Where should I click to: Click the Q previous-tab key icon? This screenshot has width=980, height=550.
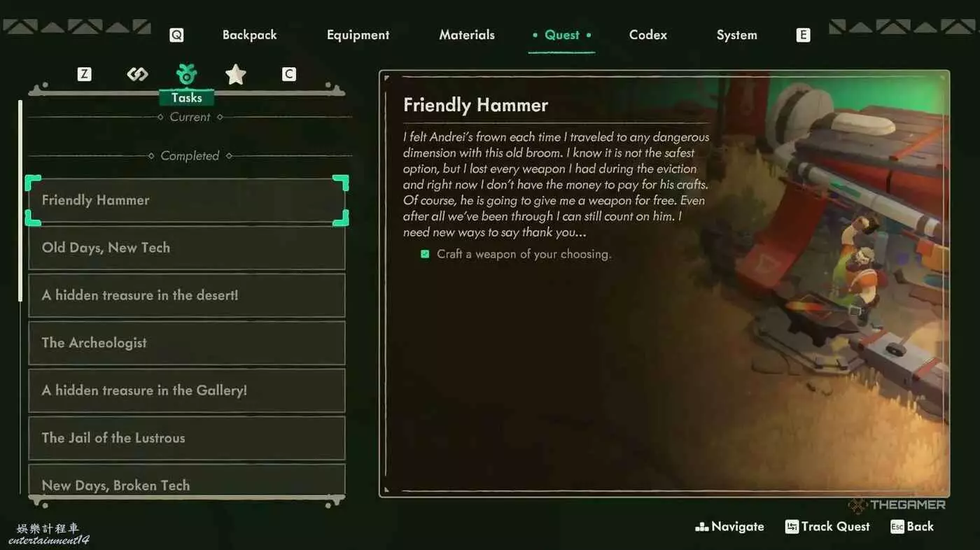coord(176,35)
